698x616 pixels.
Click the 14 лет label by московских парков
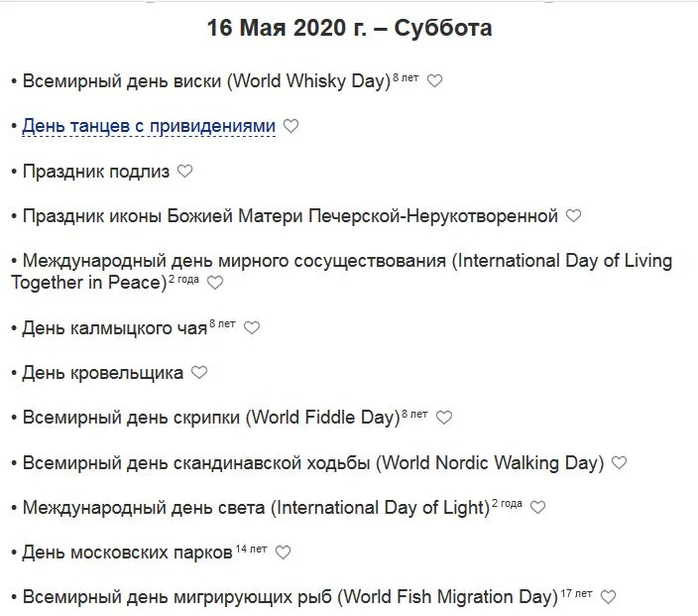click(251, 548)
